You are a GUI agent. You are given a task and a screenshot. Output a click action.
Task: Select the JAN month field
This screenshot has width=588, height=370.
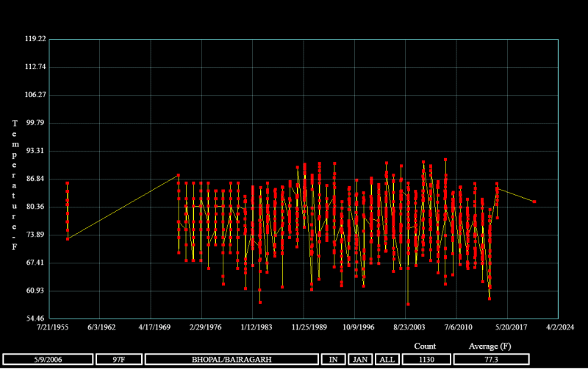tap(360, 360)
